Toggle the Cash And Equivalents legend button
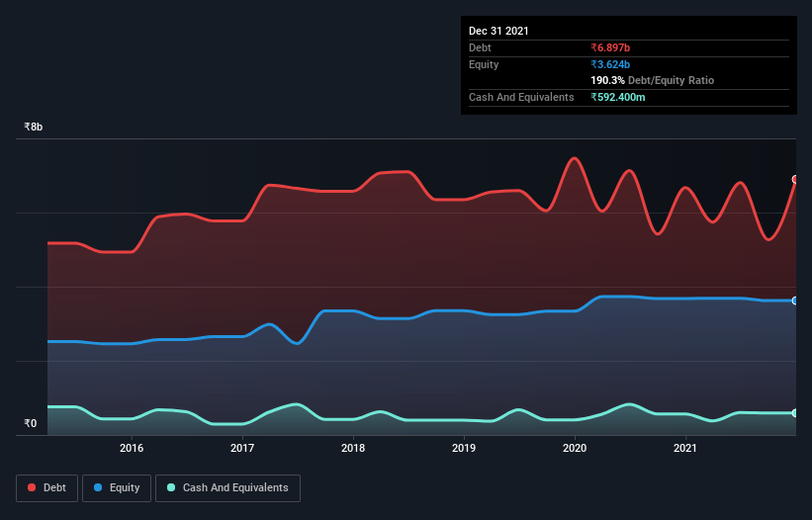The image size is (812, 520). tap(227, 488)
